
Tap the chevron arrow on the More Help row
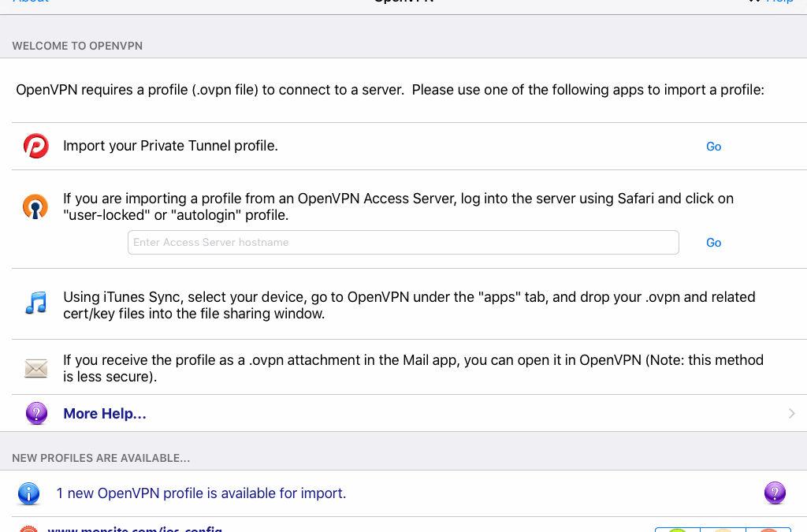(791, 413)
